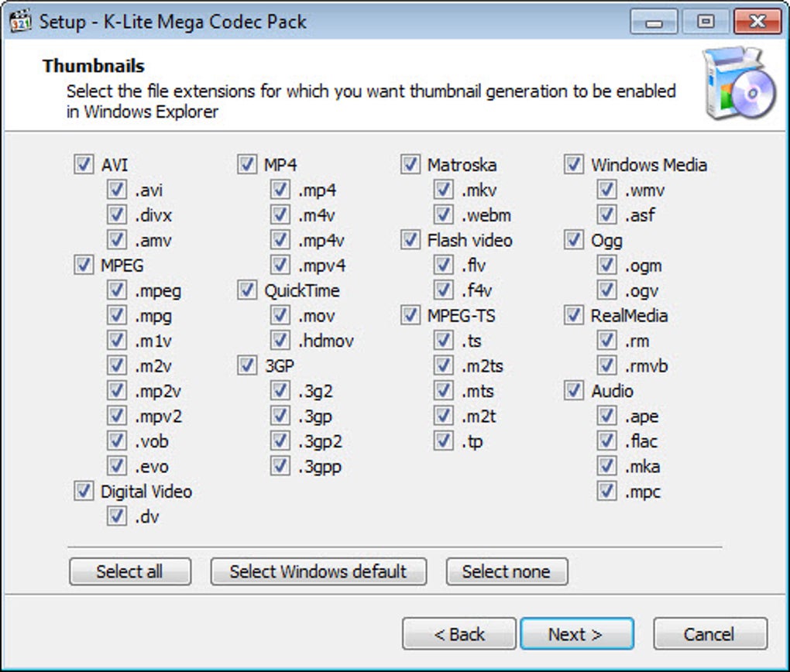This screenshot has height=672, width=790.
Task: Uncheck the Windows Media group checkbox
Action: click(x=574, y=165)
